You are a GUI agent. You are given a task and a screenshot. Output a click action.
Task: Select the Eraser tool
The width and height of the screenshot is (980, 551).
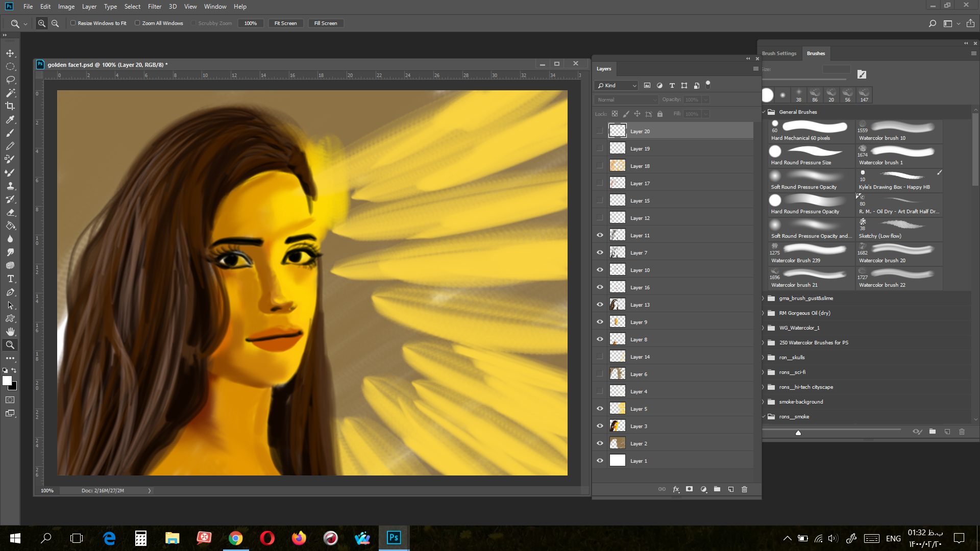[x=10, y=212]
